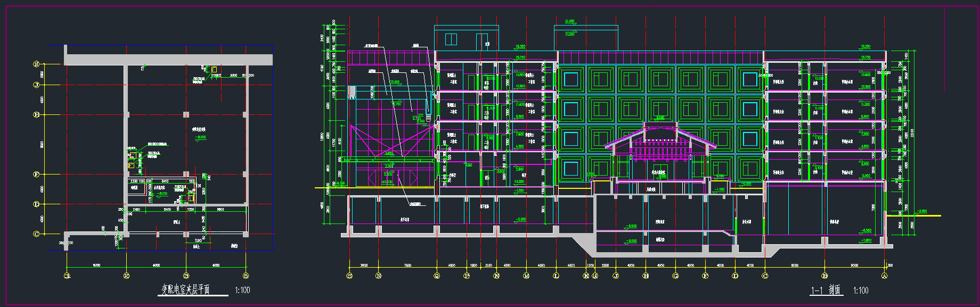Click the top-left cyan window panel in facade grid

[x=570, y=79]
